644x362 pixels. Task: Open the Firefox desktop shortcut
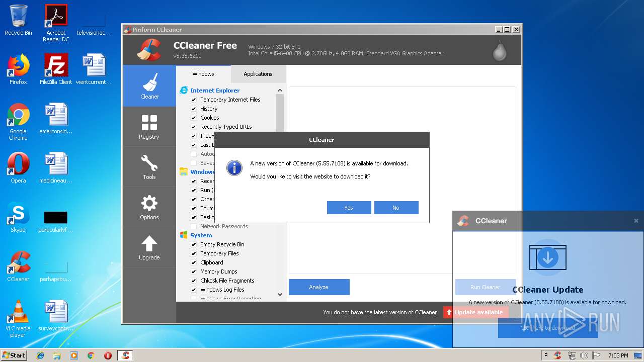18,69
